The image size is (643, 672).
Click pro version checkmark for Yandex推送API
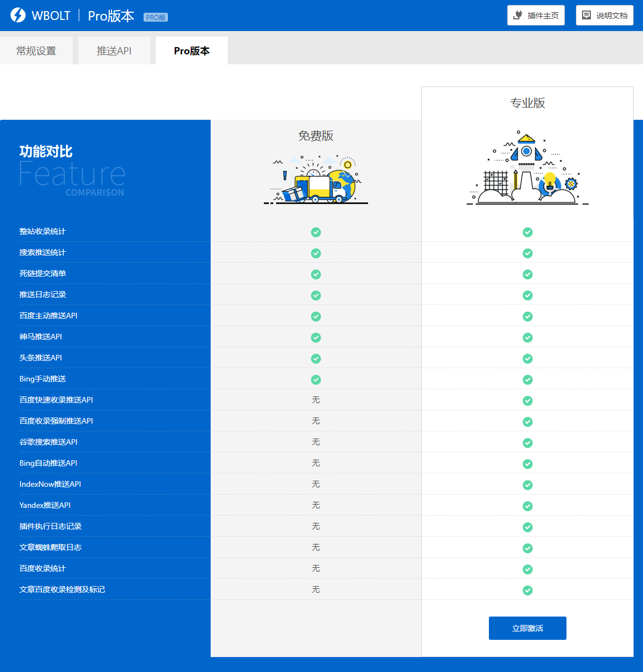(528, 506)
